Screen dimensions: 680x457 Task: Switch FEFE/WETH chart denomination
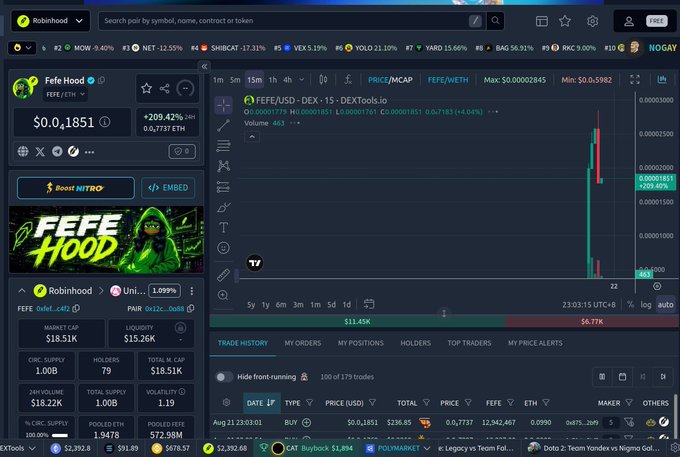point(448,80)
